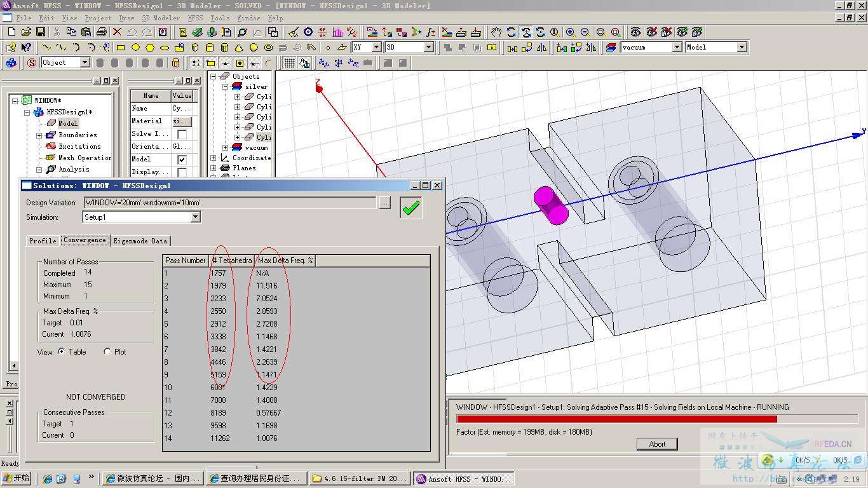The image size is (868, 488).
Task: Open the Object selection mode dropdown
Action: tap(85, 62)
